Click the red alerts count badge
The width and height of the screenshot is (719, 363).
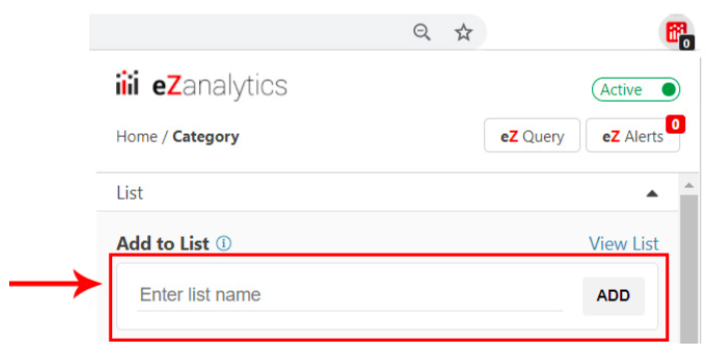(675, 124)
